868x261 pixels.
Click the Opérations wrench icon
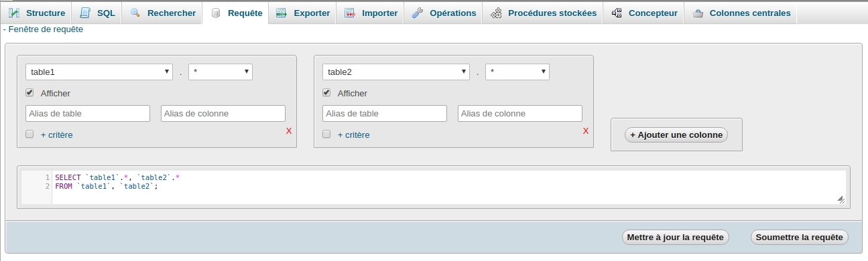[417, 13]
